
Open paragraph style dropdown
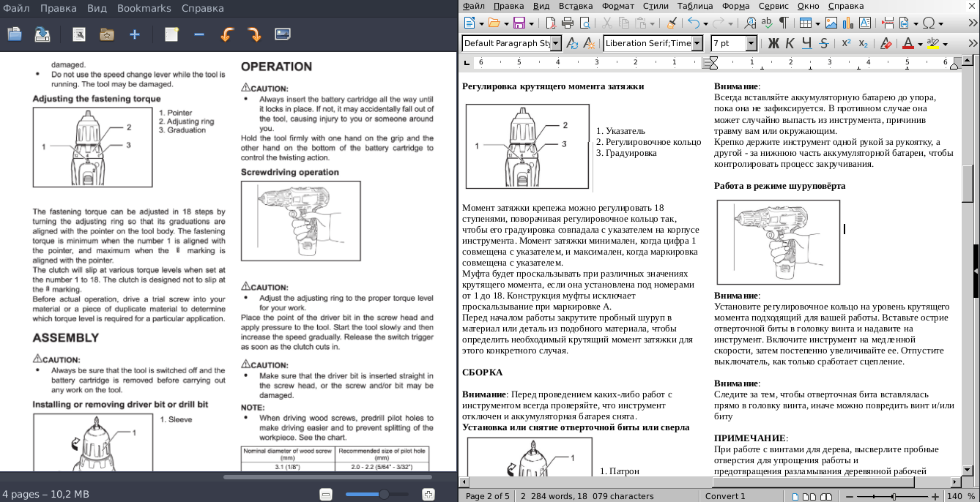556,44
